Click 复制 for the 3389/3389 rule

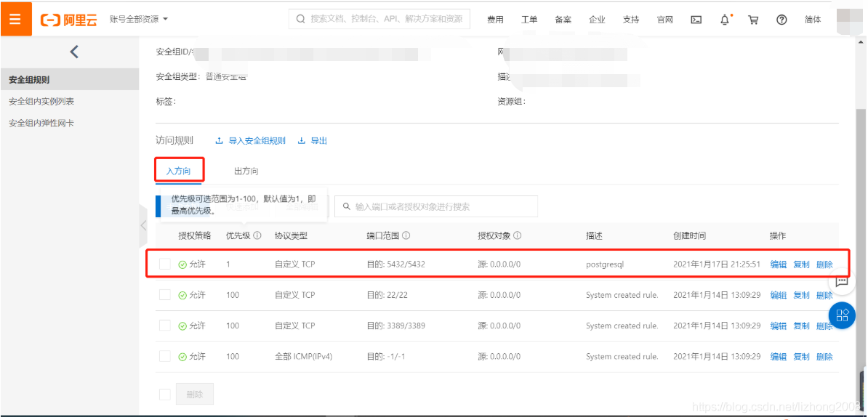801,326
